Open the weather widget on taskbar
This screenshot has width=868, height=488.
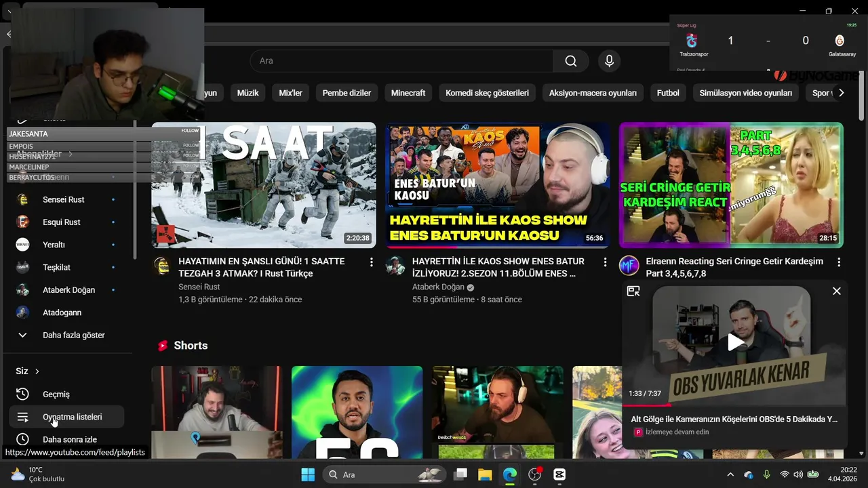37,474
